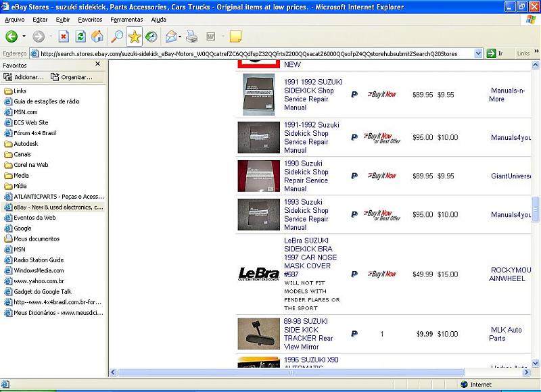The width and height of the screenshot is (541, 392).
Task: Go back with the green Back arrow
Action: pos(11,36)
